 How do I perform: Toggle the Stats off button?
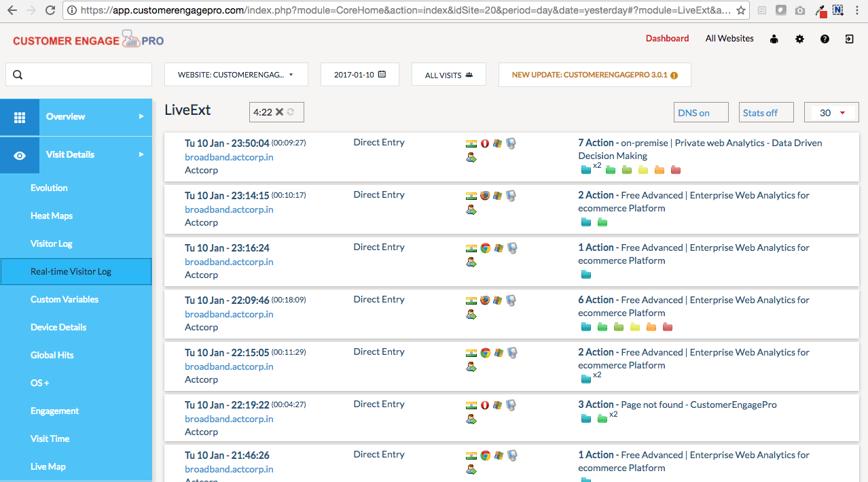point(766,113)
